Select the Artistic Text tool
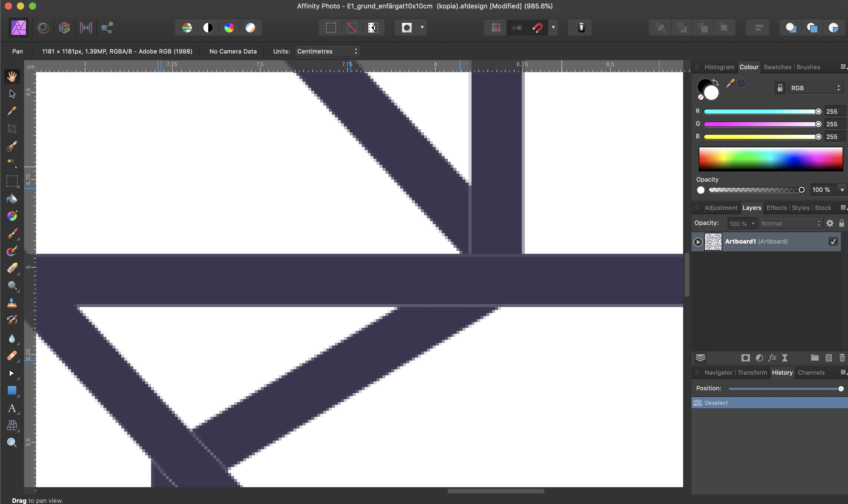The height and width of the screenshot is (504, 848). coord(12,408)
